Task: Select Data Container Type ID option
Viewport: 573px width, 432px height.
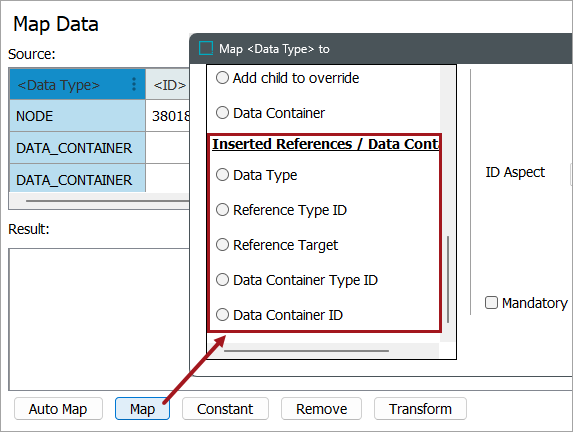Action: (x=222, y=280)
